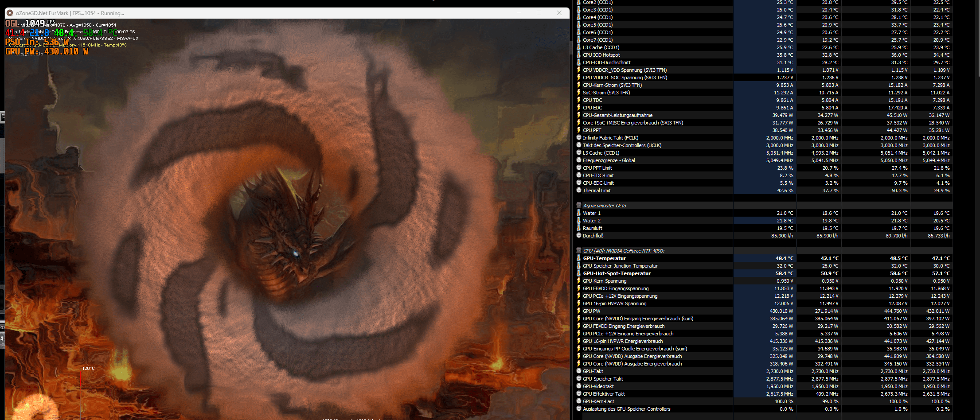Select the GPU [#0]: NVIDIA GeForce RTX 4090 header
This screenshot has width=980, height=420.
point(624,251)
